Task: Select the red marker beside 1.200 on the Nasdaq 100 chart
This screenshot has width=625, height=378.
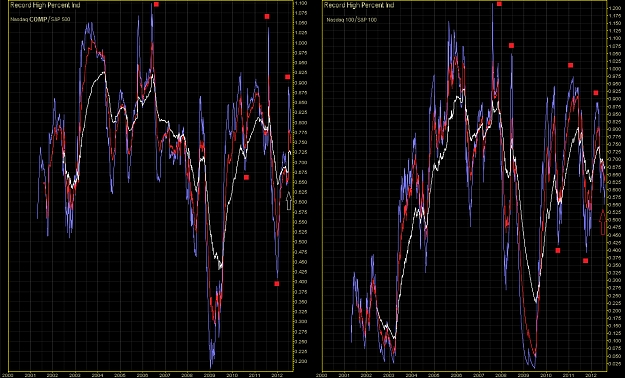Action: 499,4
